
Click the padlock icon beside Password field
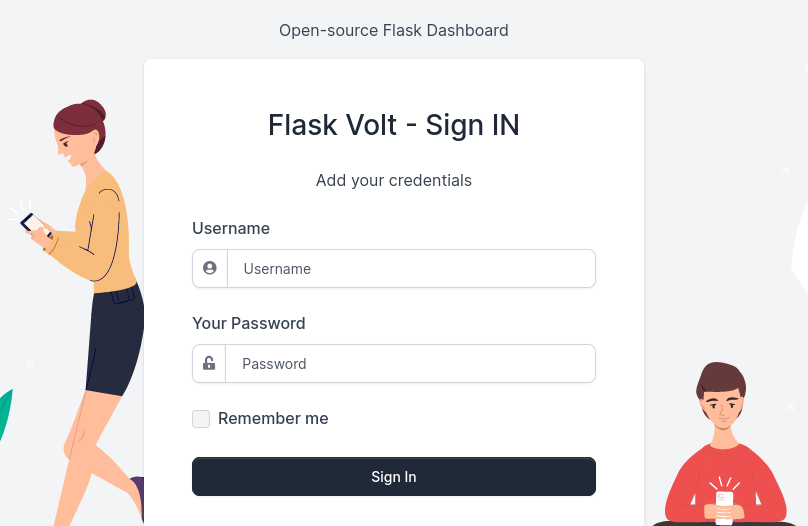[209, 363]
